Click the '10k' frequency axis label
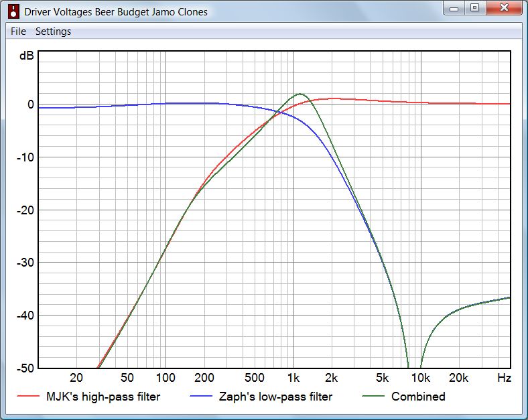The image size is (528, 420). click(421, 378)
